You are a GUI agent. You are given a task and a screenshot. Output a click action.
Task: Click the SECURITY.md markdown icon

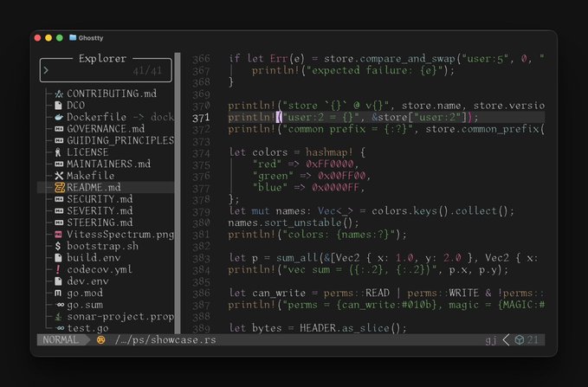59,199
